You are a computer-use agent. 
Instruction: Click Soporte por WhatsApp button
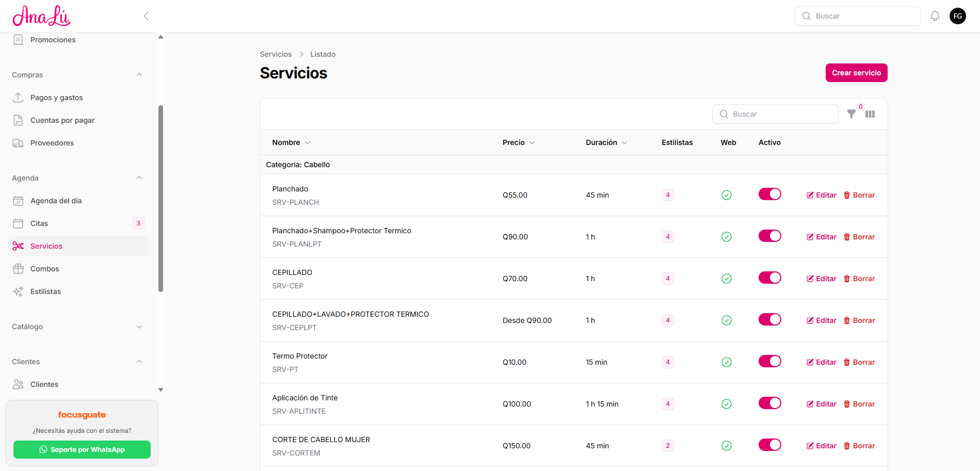82,449
